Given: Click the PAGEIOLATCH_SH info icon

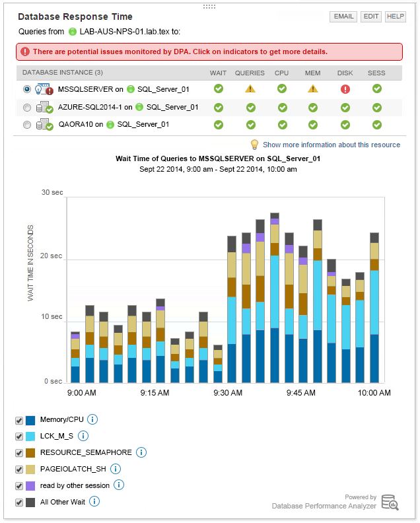Looking at the screenshot, I should [x=116, y=469].
